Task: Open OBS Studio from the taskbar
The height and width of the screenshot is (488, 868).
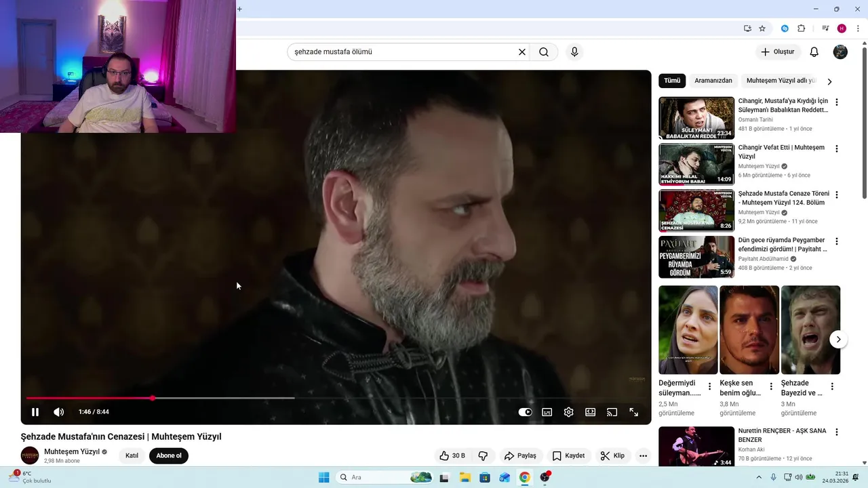Action: click(545, 477)
